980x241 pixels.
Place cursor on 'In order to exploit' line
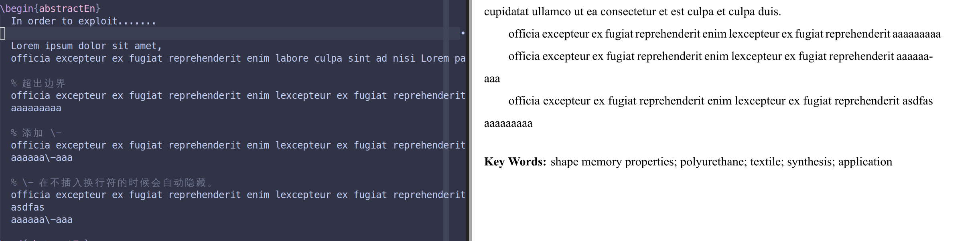[83, 21]
